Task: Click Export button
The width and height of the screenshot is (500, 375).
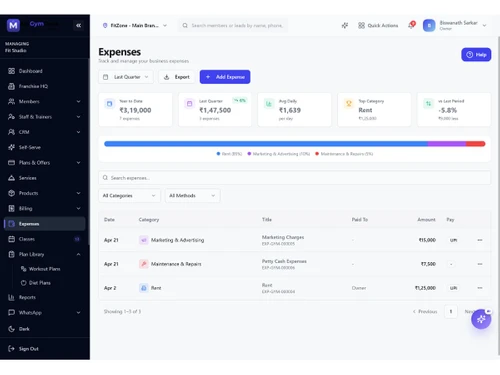Action: tap(177, 77)
